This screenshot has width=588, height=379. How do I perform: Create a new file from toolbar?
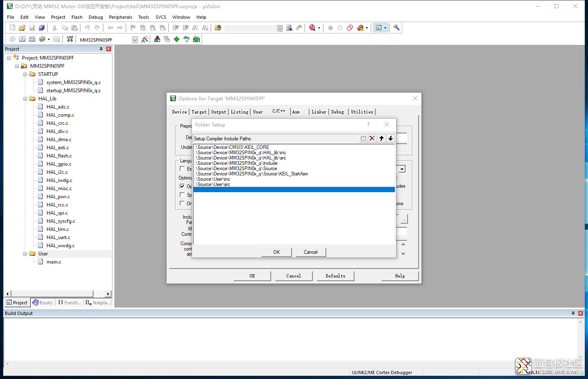12,28
